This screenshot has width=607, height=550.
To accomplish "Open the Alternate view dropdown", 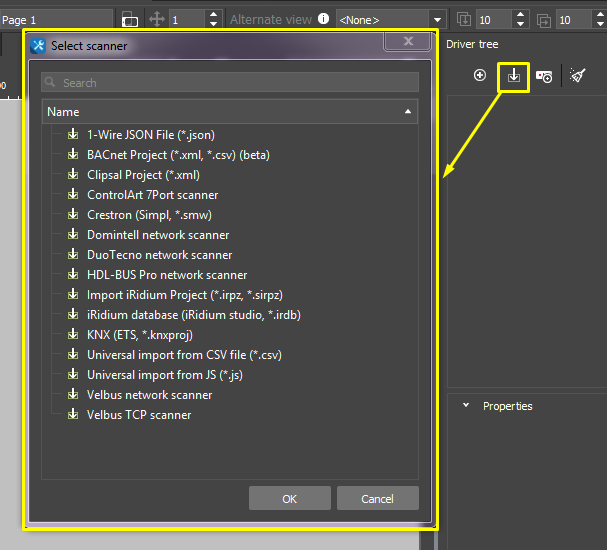I will (x=390, y=19).
